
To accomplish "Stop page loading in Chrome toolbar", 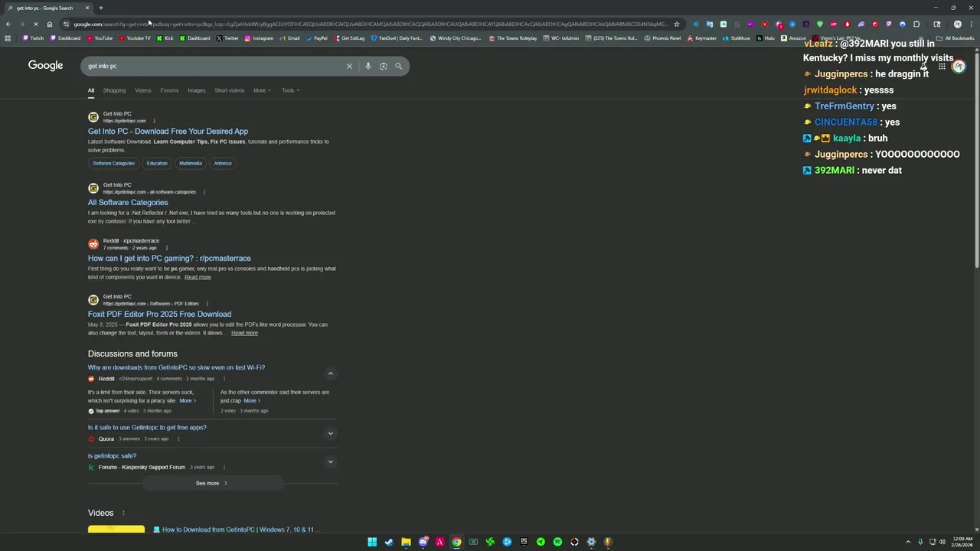I will (36, 24).
